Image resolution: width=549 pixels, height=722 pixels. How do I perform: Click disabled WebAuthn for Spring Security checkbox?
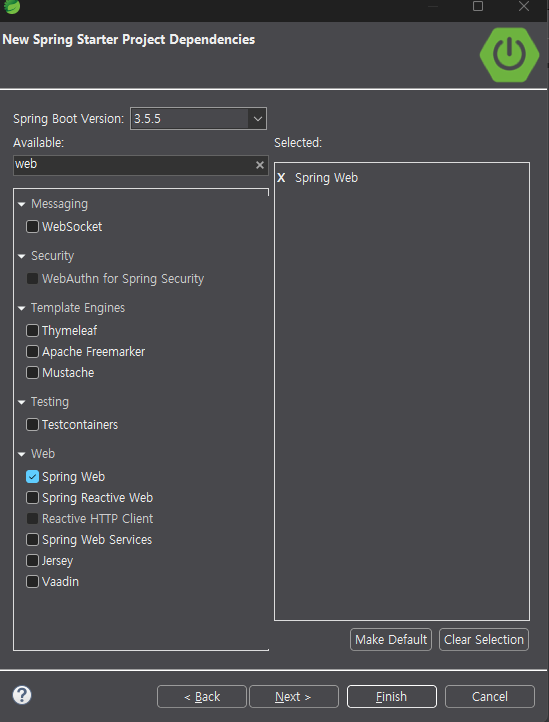[x=32, y=279]
